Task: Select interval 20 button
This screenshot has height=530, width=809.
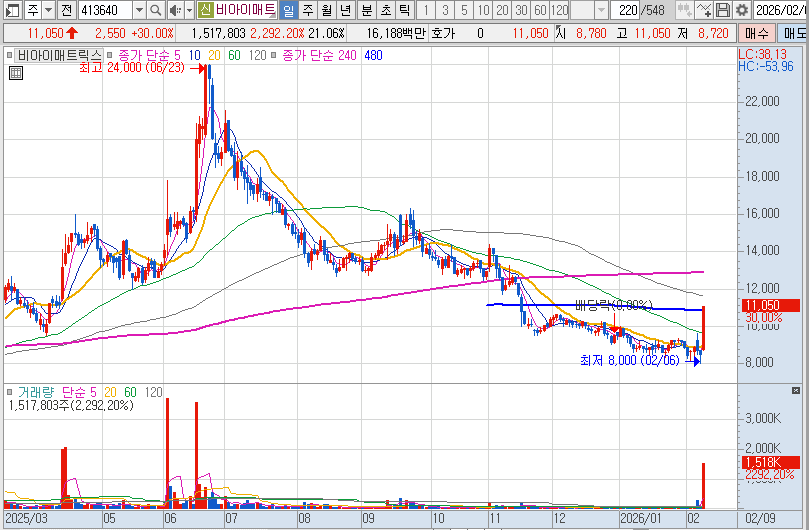Action: tap(503, 10)
